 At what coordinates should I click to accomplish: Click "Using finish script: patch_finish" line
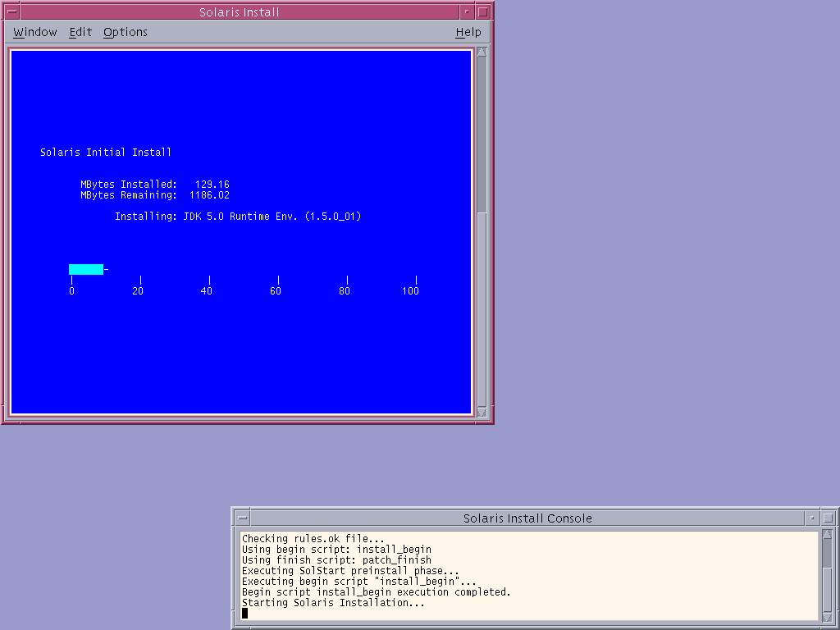pos(336,560)
